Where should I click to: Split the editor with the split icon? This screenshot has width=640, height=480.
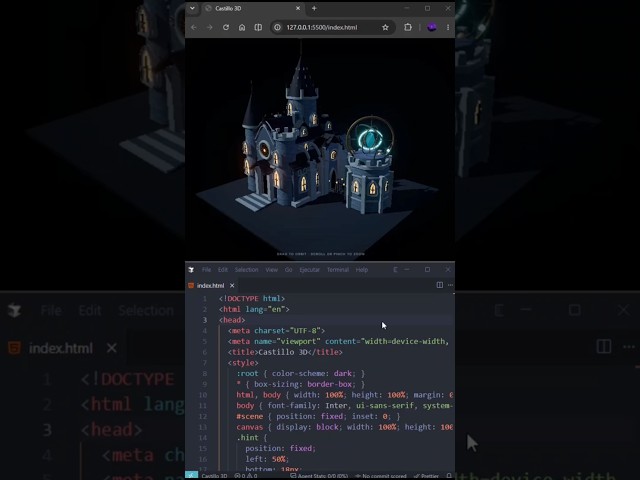point(440,285)
